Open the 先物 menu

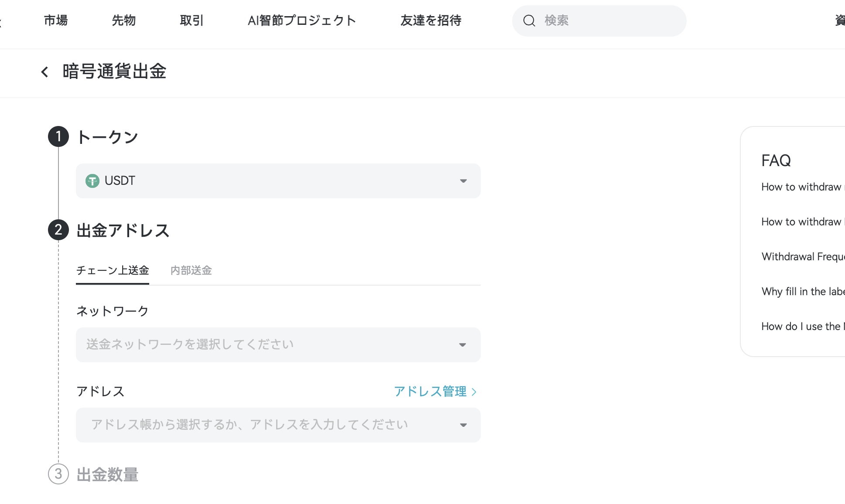pos(123,20)
